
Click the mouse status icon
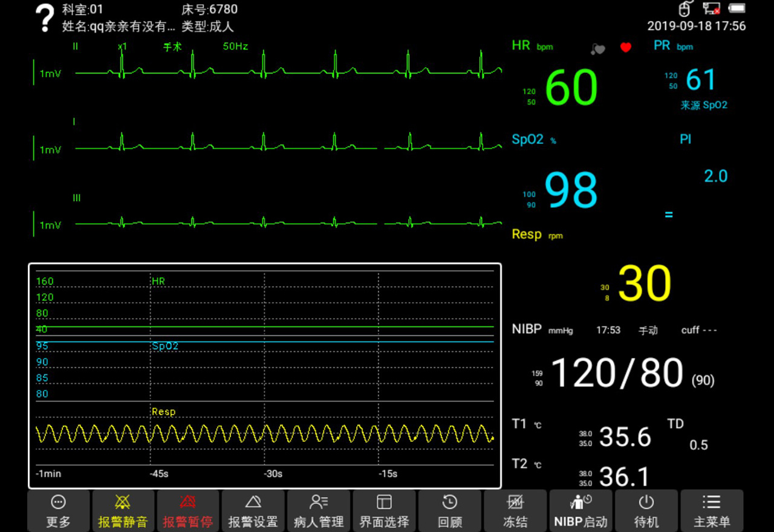(x=685, y=9)
